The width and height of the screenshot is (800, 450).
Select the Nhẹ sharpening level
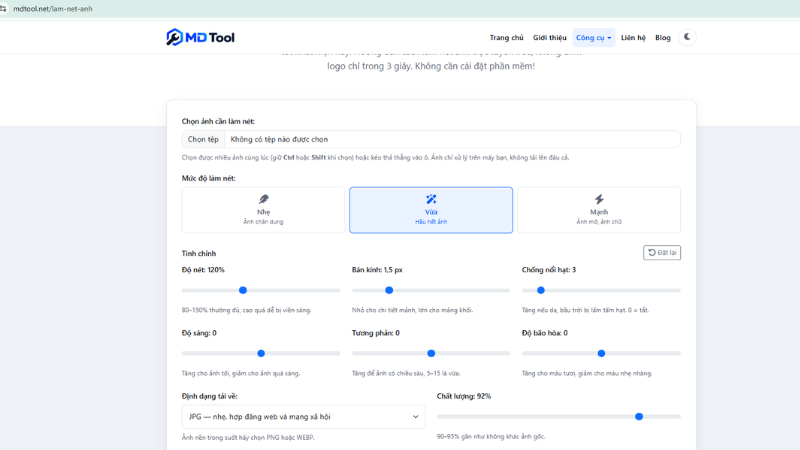263,210
